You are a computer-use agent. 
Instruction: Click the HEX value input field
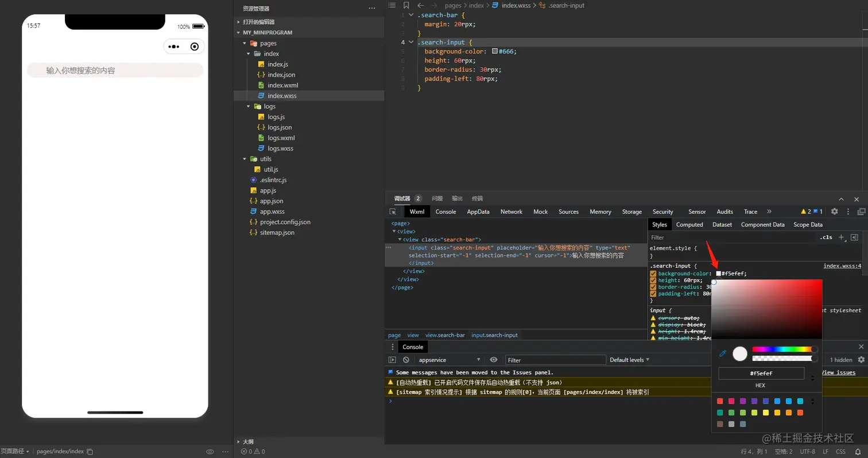tap(761, 374)
